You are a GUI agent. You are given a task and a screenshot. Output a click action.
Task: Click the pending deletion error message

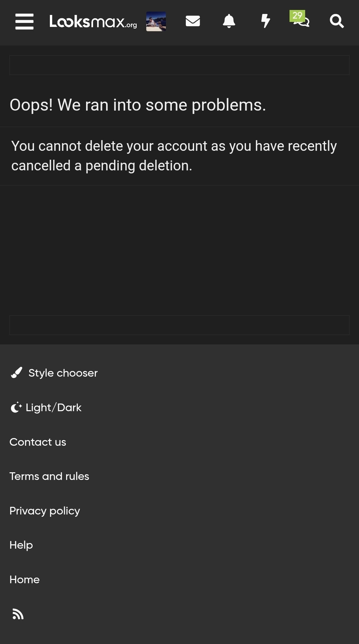pyautogui.click(x=174, y=156)
